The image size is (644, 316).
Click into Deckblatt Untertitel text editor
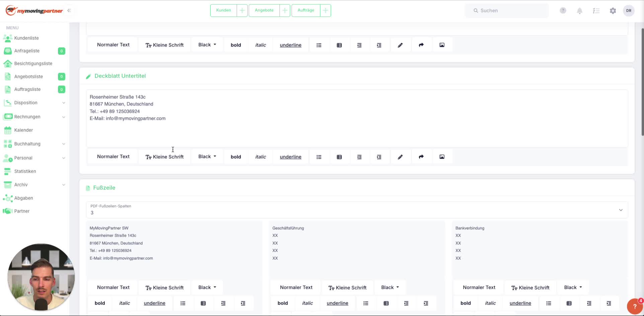click(x=357, y=118)
